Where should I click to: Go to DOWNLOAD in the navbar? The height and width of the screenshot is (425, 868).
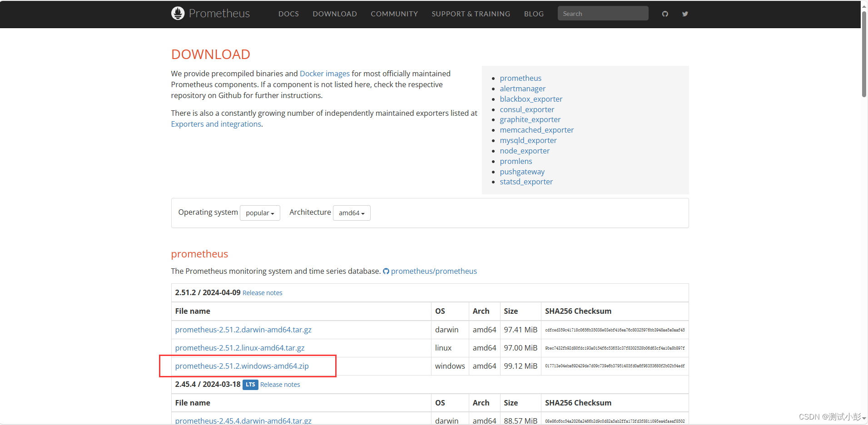tap(335, 14)
